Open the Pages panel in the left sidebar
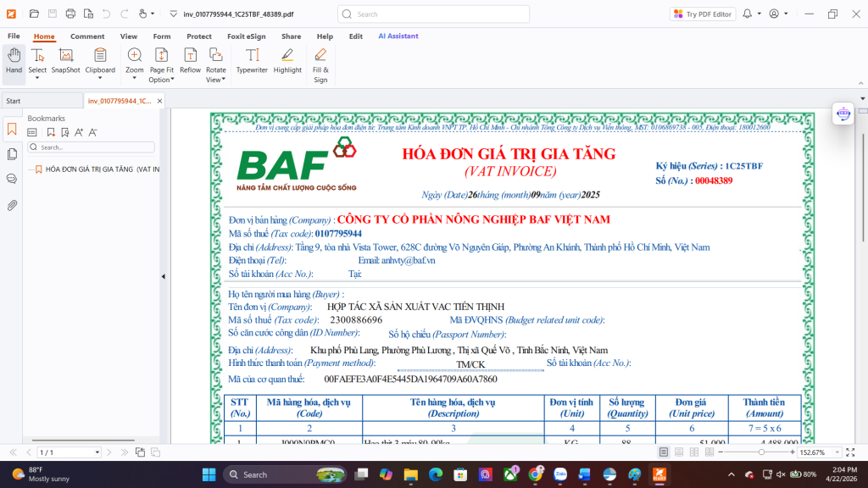868x488 pixels. coord(12,154)
